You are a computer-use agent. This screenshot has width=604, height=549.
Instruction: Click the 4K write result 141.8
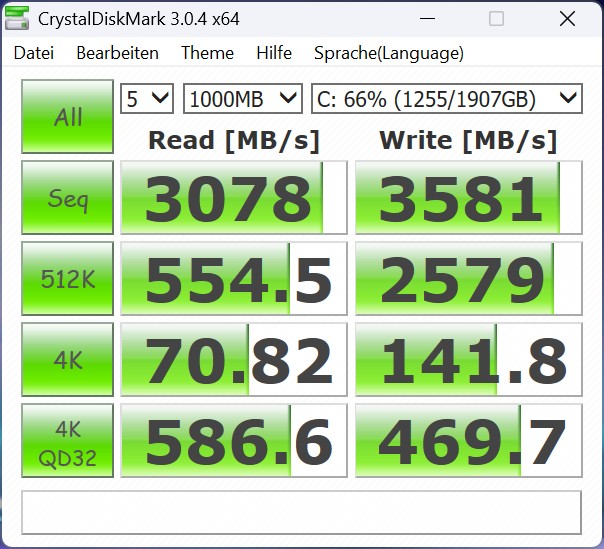[468, 359]
